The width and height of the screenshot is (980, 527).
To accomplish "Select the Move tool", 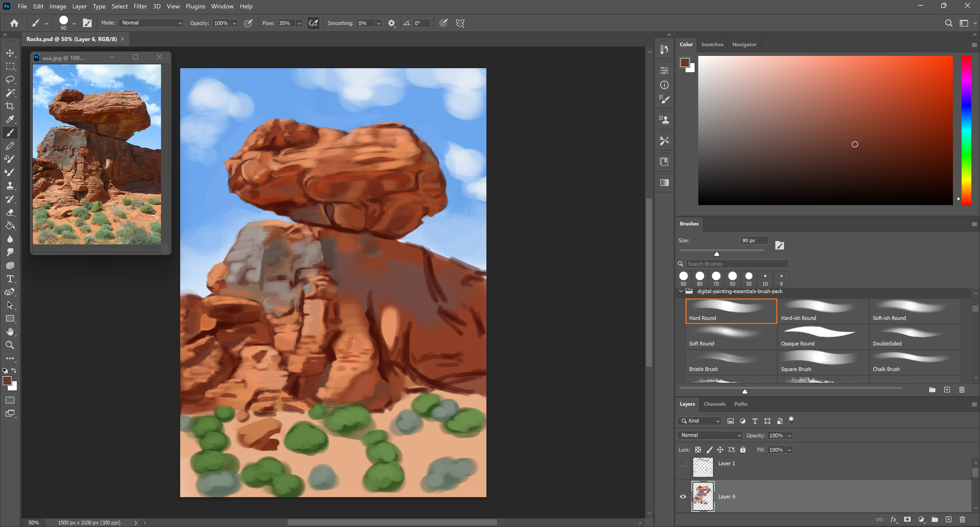I will coord(10,53).
